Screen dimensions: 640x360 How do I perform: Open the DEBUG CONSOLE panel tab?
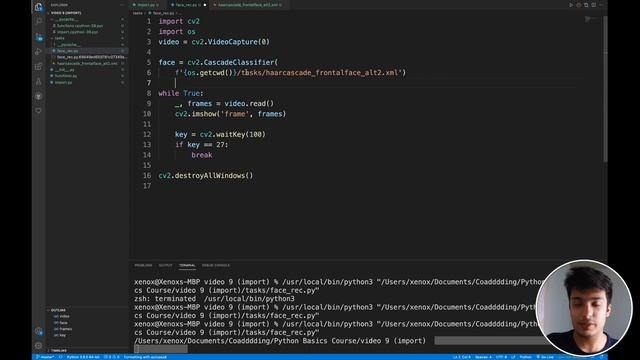point(216,265)
